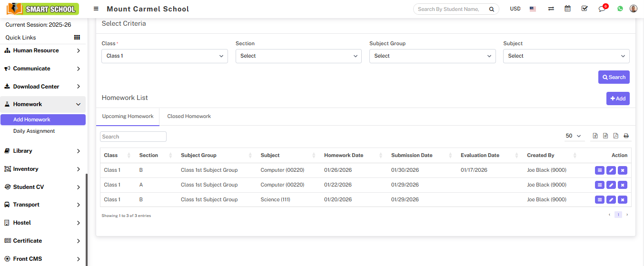Switch to the Closed Homework tab
644x266 pixels.
pos(189,116)
